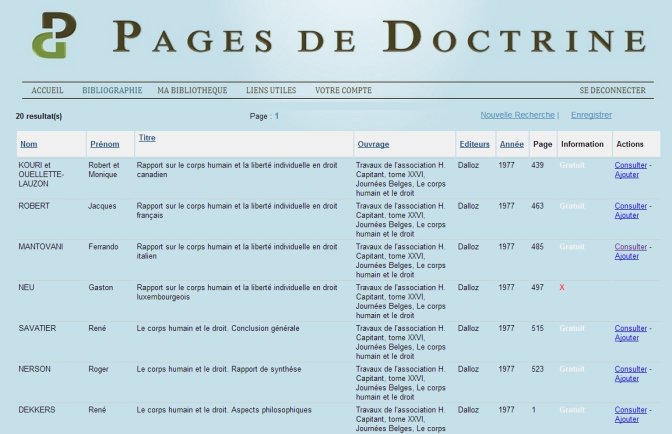This screenshot has height=434, width=672.
Task: Click the Enregistrer link
Action: [x=591, y=115]
